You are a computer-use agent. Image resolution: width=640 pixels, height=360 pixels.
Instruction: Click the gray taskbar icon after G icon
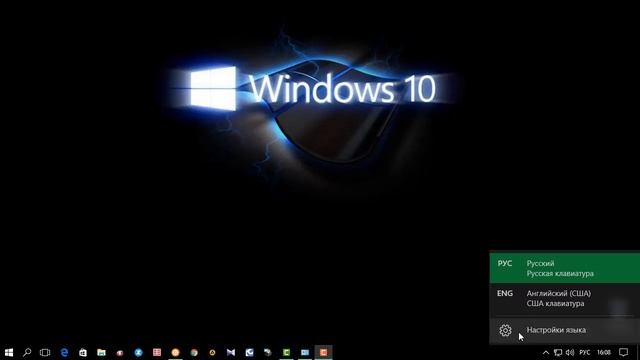tap(268, 352)
